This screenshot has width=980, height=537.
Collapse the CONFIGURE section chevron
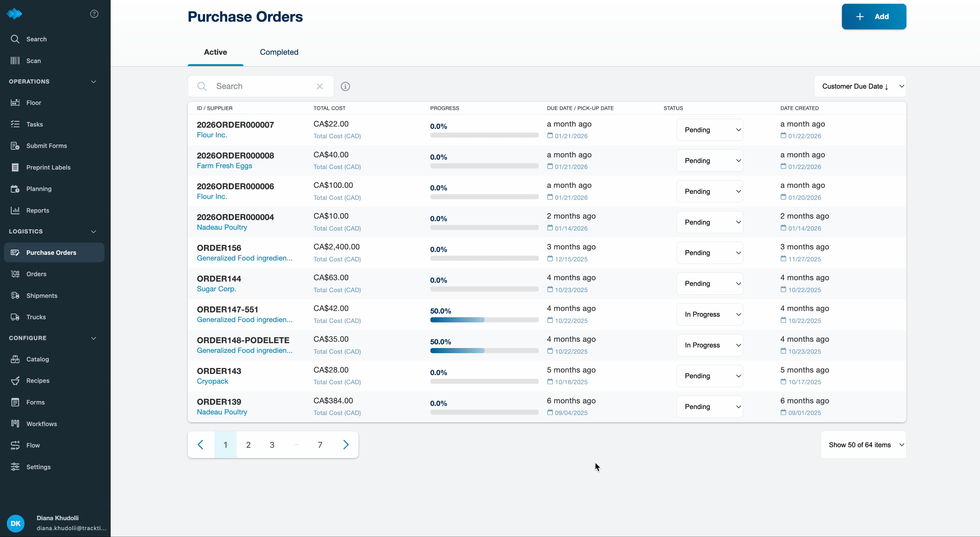point(94,338)
